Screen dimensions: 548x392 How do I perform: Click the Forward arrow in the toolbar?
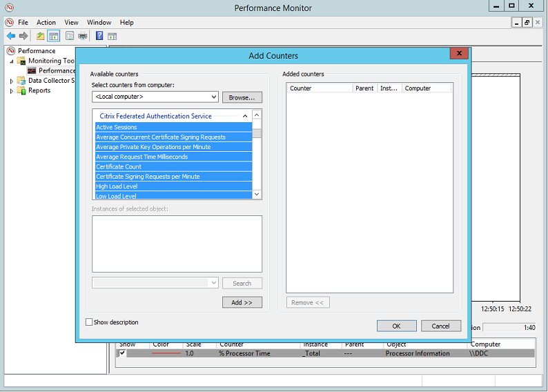(23, 36)
